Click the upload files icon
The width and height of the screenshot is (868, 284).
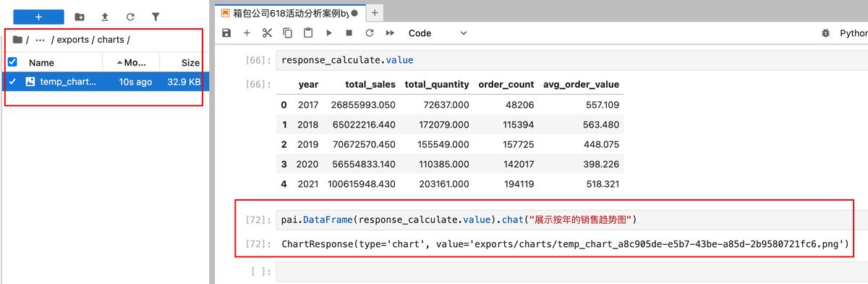(105, 17)
